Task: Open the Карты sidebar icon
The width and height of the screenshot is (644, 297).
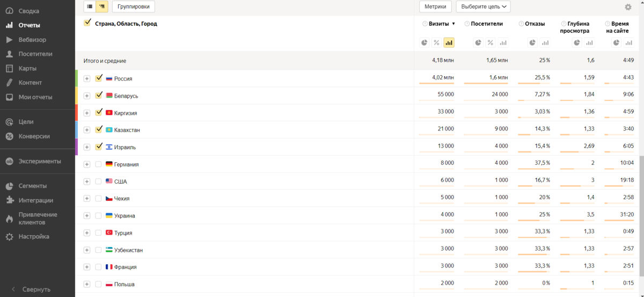Action: 9,68
